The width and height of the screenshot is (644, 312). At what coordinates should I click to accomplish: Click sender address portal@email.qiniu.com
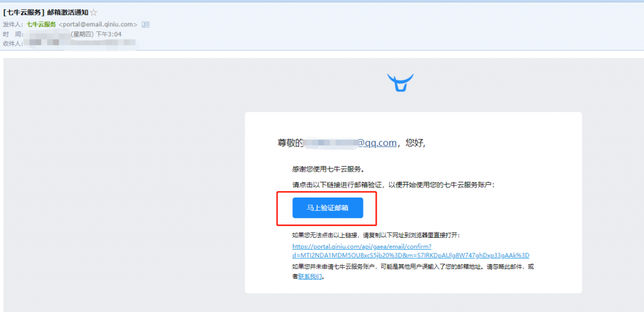pos(98,25)
